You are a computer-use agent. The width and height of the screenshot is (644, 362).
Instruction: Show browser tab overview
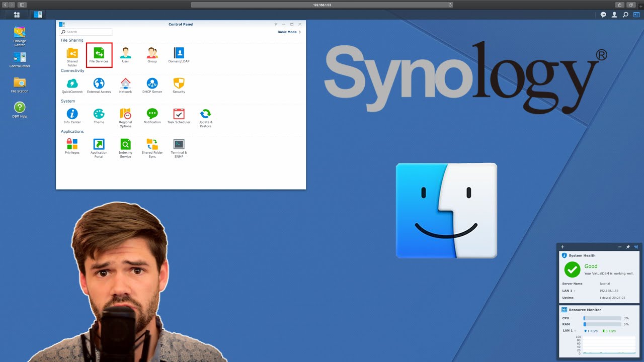pos(631,5)
